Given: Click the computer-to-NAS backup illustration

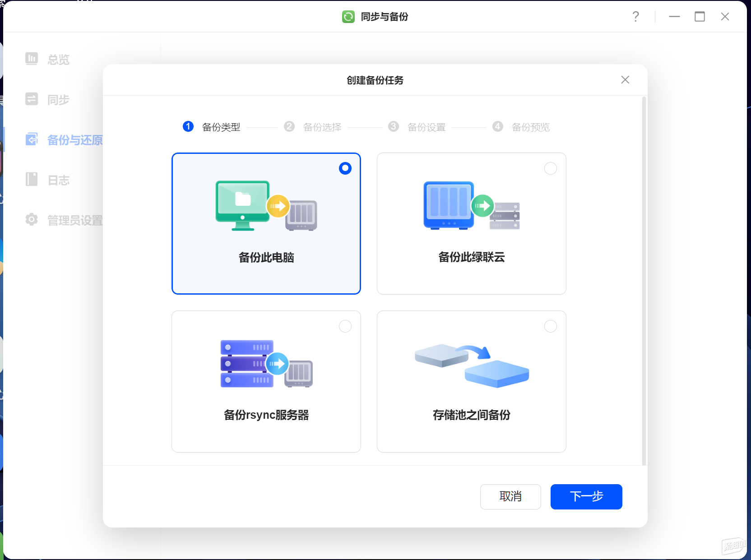Looking at the screenshot, I should coord(266,206).
